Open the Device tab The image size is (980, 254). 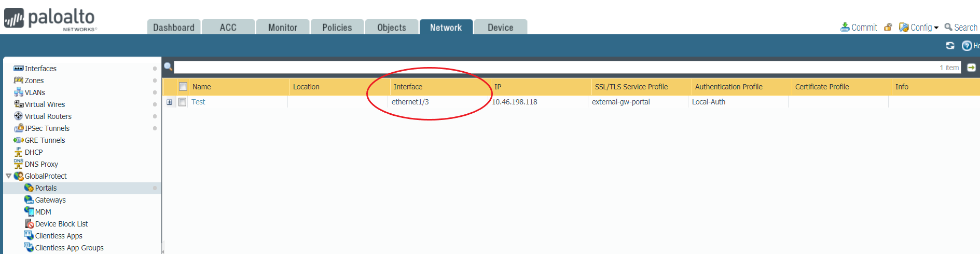[500, 28]
